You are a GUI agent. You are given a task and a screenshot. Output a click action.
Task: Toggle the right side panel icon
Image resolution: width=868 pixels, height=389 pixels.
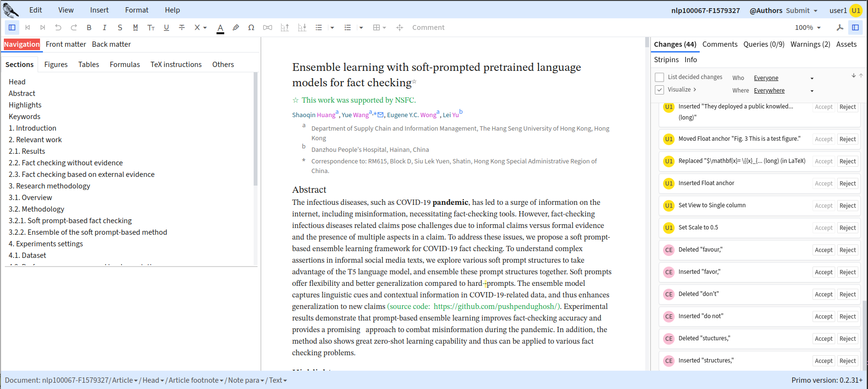click(x=855, y=27)
